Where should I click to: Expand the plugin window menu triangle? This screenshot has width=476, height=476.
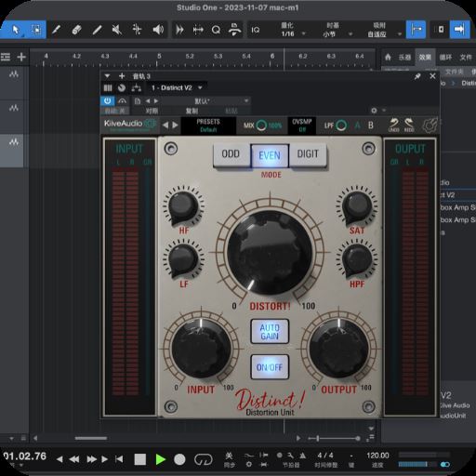pyautogui.click(x=107, y=76)
